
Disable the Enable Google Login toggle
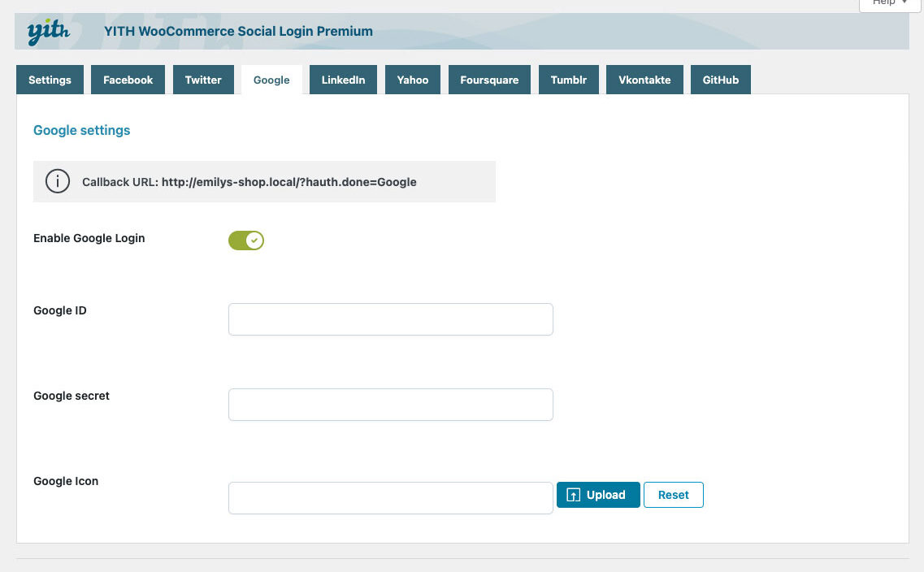click(x=246, y=240)
